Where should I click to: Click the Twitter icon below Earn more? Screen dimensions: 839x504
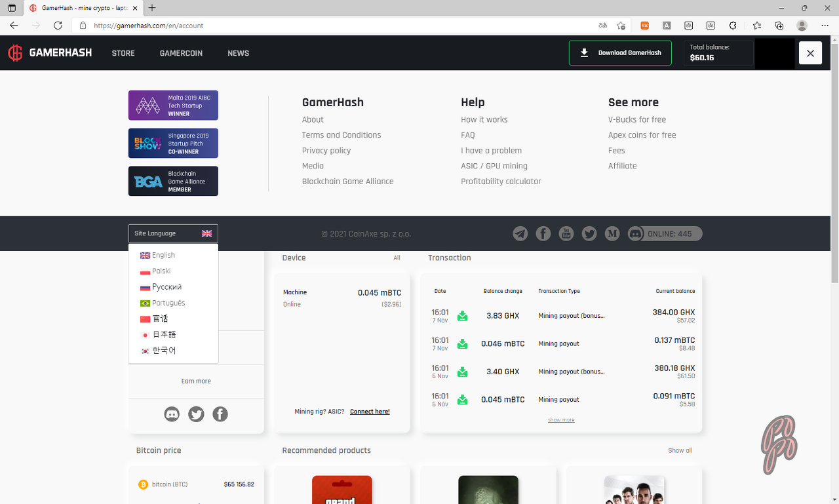pyautogui.click(x=196, y=414)
